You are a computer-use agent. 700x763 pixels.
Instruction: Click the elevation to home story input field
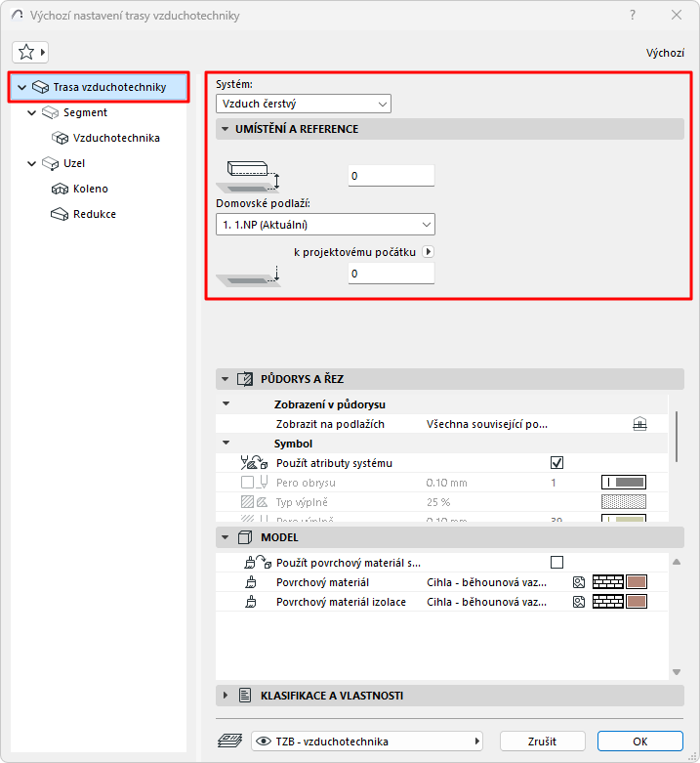click(x=391, y=176)
